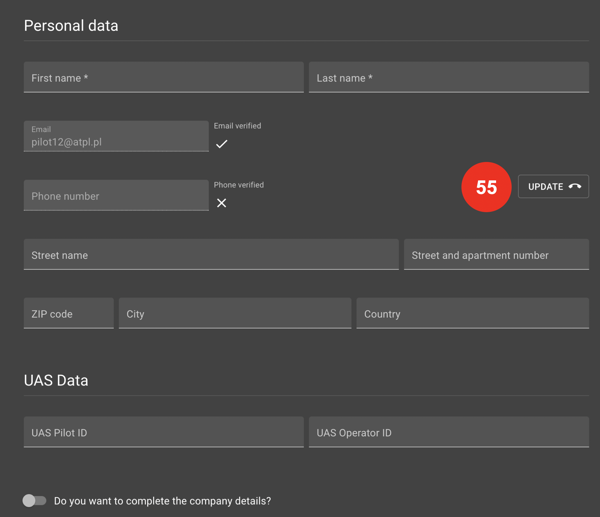
Task: Focus the City input field
Action: point(235,314)
